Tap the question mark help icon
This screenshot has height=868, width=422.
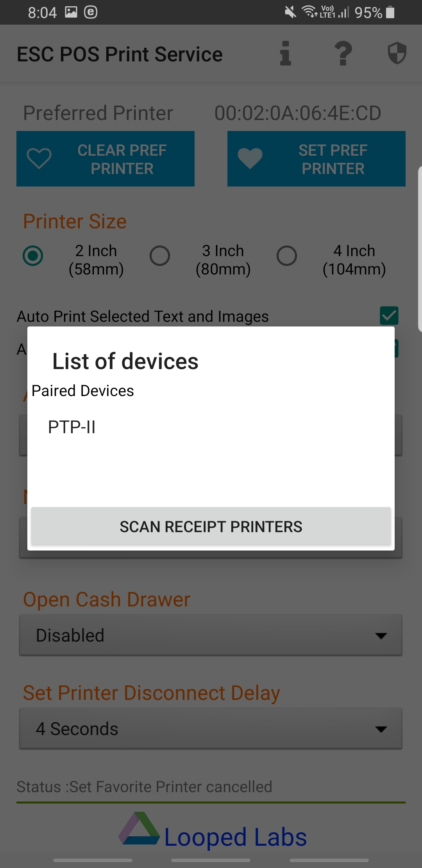343,54
